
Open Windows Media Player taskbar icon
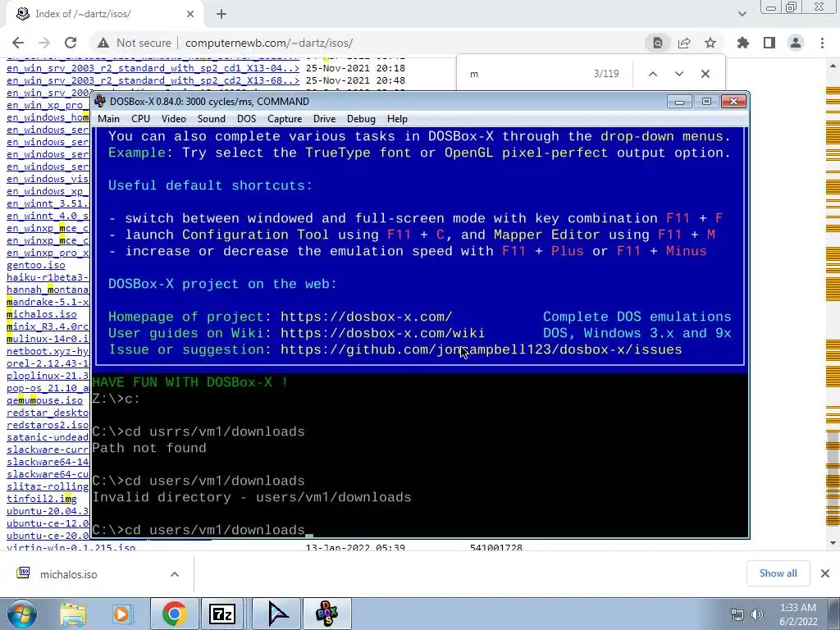(121, 614)
